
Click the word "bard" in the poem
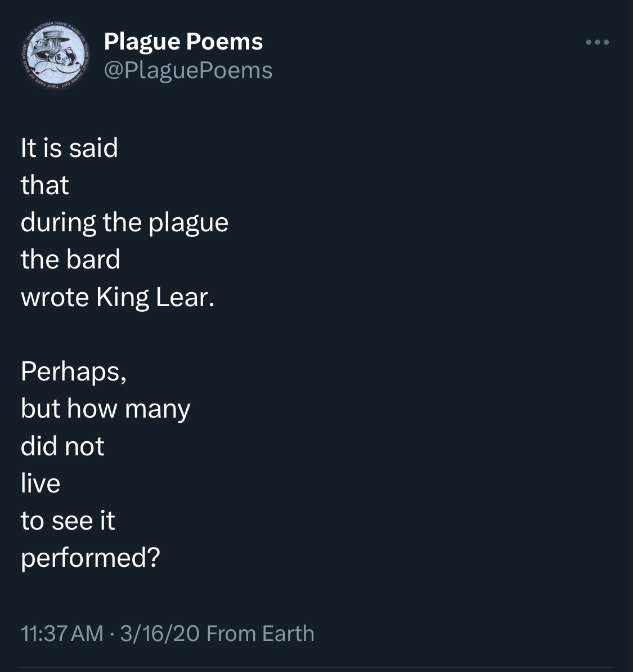point(93,259)
